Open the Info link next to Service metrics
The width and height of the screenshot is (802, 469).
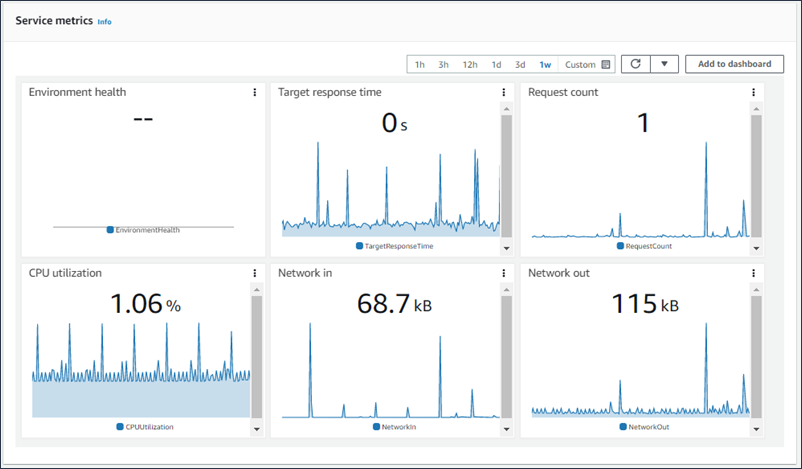[x=104, y=21]
